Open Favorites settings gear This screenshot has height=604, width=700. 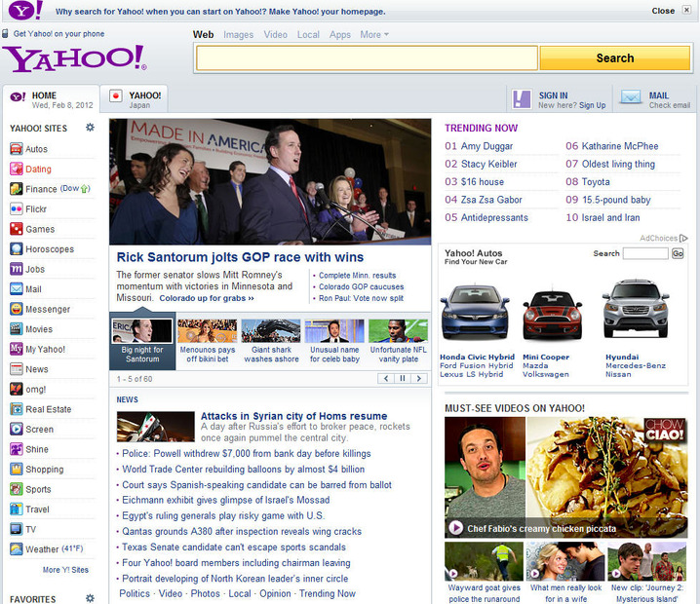90,598
